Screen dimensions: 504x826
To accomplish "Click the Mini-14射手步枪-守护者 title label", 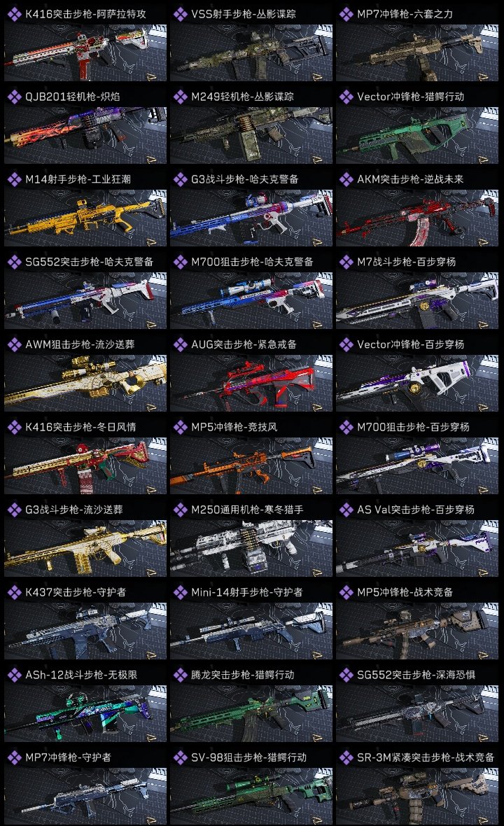I will (x=247, y=592).
